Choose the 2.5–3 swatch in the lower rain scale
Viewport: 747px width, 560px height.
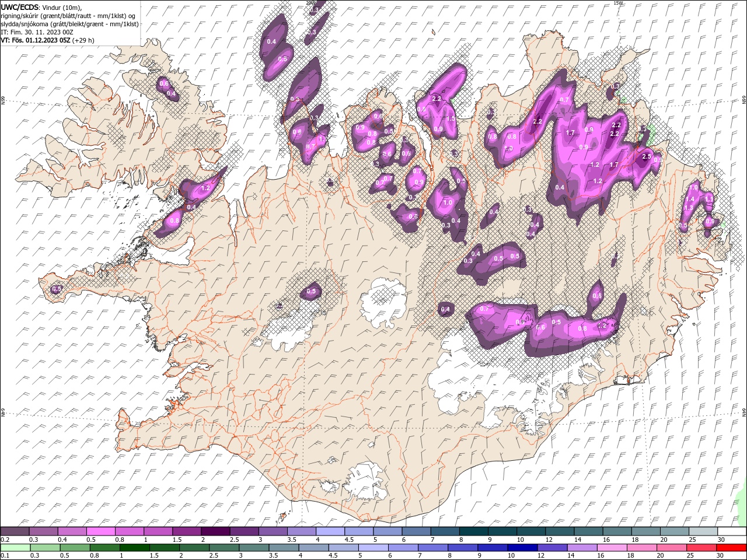(x=224, y=548)
